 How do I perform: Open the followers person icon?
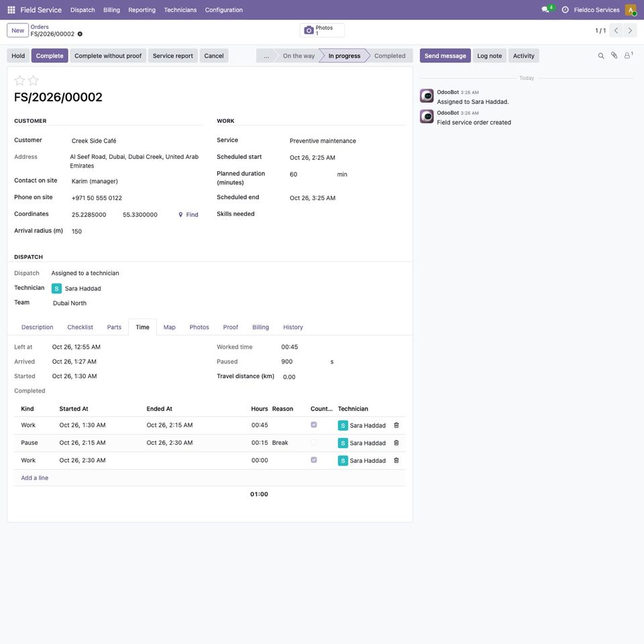coord(628,56)
